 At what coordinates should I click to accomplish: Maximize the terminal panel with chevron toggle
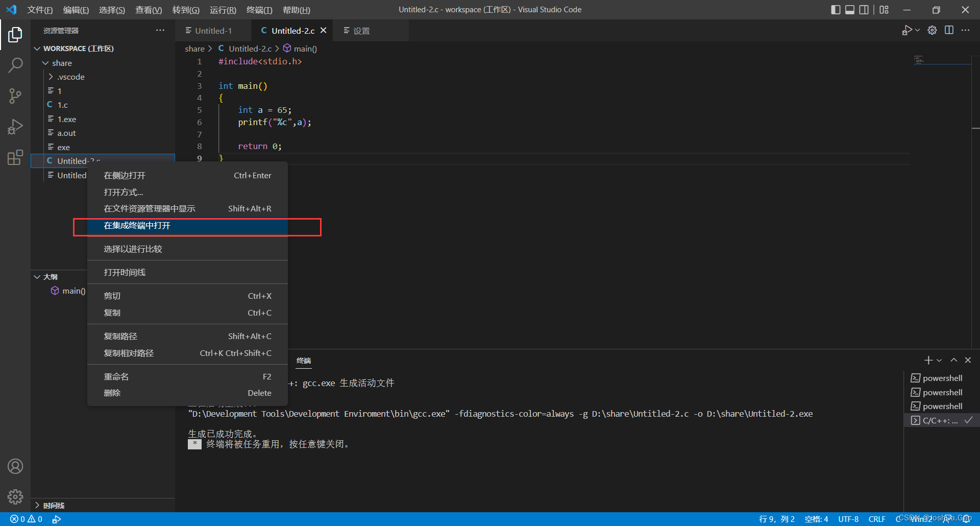tap(953, 360)
